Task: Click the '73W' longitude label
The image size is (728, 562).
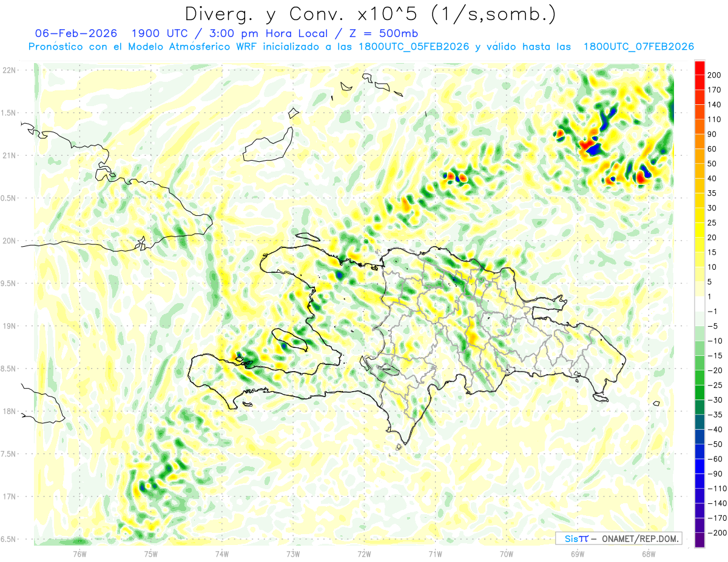Action: (293, 554)
